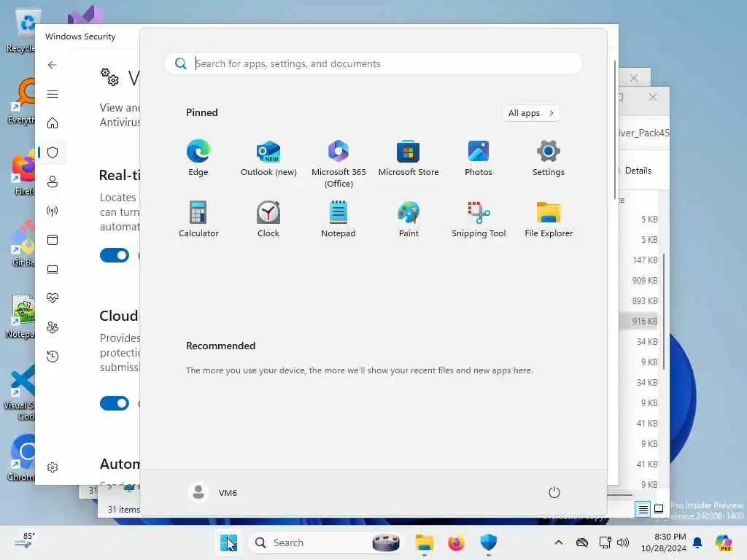Open File Explorer pinned app
This screenshot has width=747, height=560.
(549, 219)
